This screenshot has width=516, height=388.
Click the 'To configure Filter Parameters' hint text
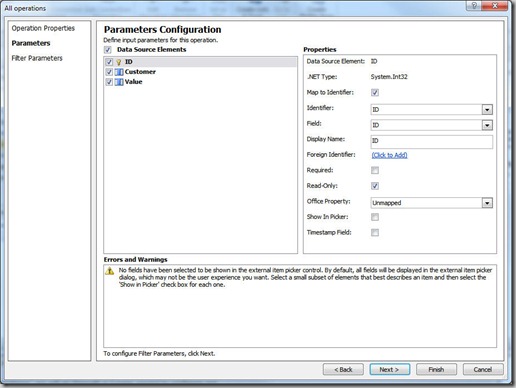pyautogui.click(x=159, y=354)
